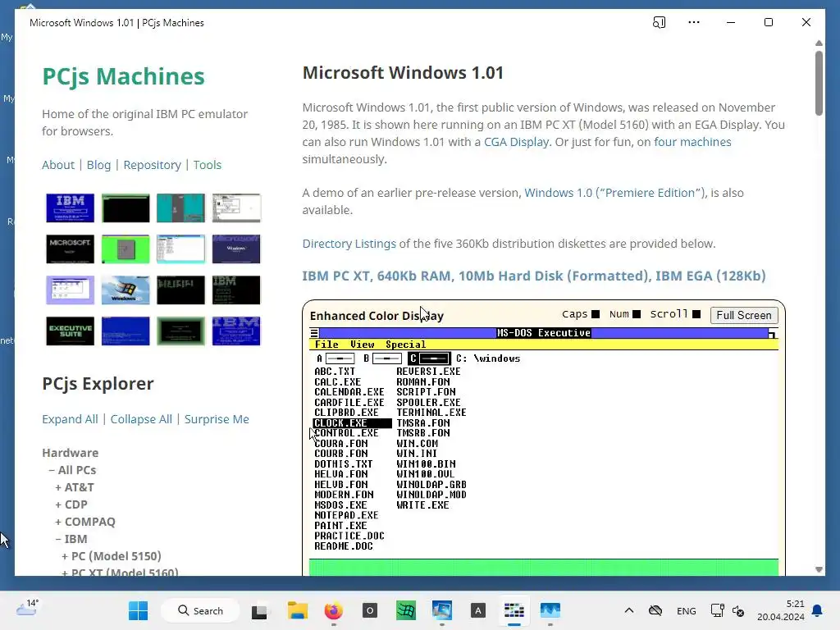The width and height of the screenshot is (840, 630).
Task: Open the dark 'A' app on taskbar
Action: click(478, 610)
